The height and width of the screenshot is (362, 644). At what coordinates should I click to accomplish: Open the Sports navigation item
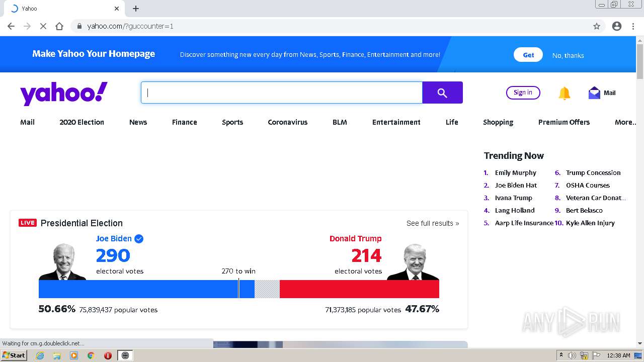point(232,122)
